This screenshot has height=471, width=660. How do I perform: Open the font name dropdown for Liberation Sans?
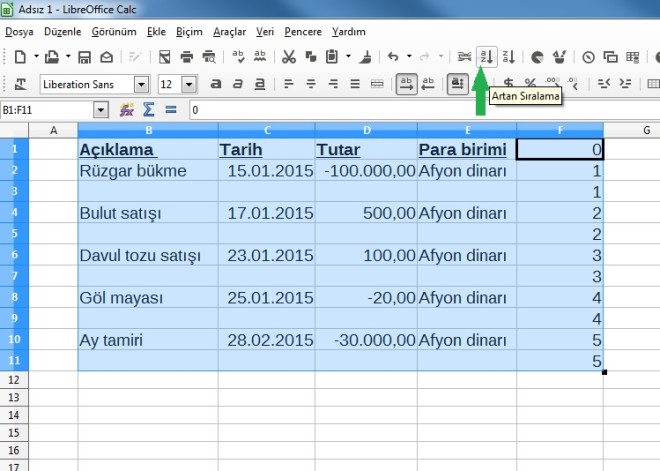click(x=141, y=84)
